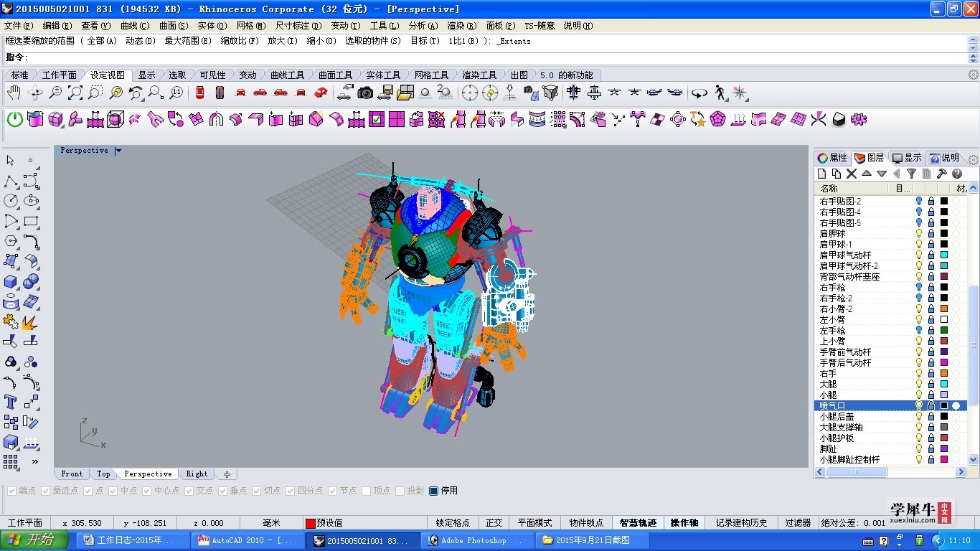Toggle visibility bulb for 右手枪 layer

(919, 287)
